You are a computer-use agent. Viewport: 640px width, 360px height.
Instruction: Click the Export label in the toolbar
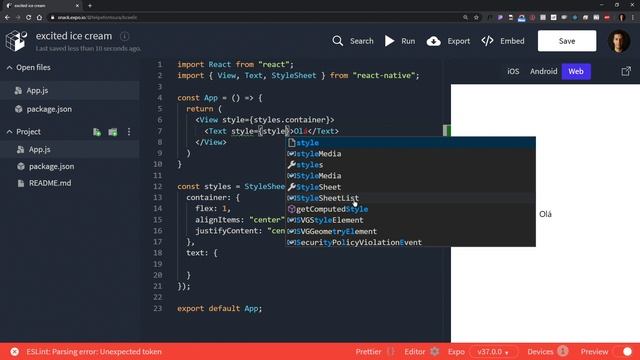coord(458,41)
